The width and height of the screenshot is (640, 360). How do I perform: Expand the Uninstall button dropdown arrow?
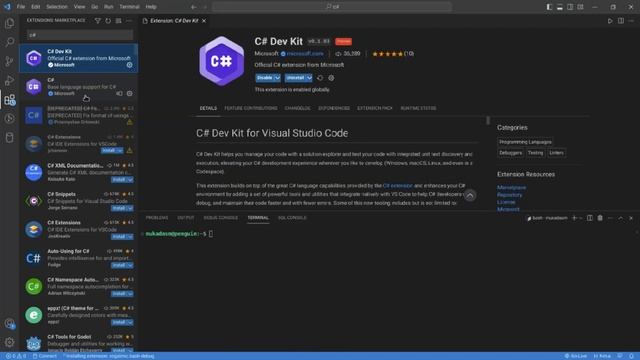pos(309,78)
